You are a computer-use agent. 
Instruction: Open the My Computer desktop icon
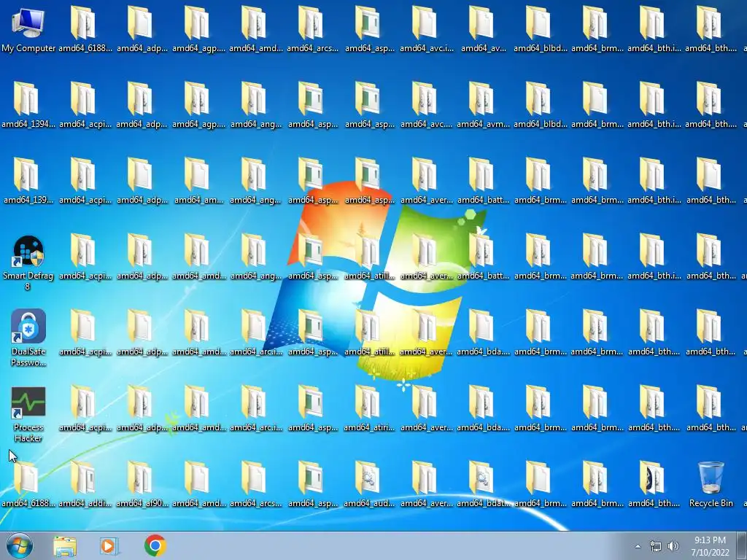click(28, 29)
